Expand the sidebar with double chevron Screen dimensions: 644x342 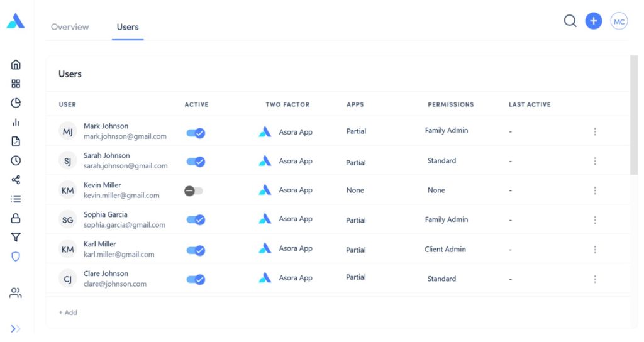point(16,328)
